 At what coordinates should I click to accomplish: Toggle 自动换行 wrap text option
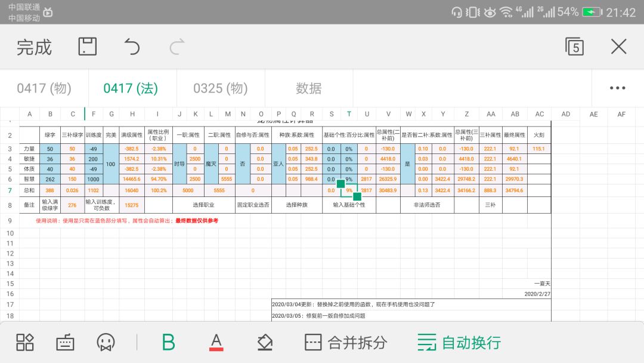459,342
